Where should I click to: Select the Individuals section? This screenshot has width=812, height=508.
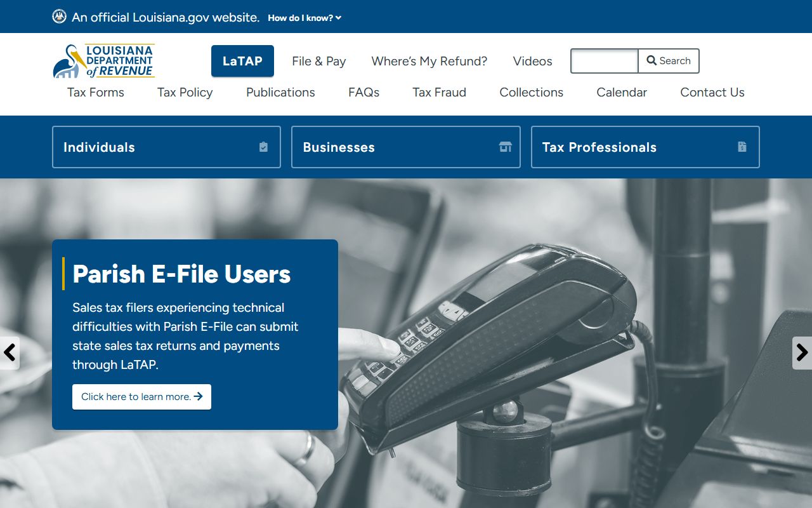pos(166,147)
